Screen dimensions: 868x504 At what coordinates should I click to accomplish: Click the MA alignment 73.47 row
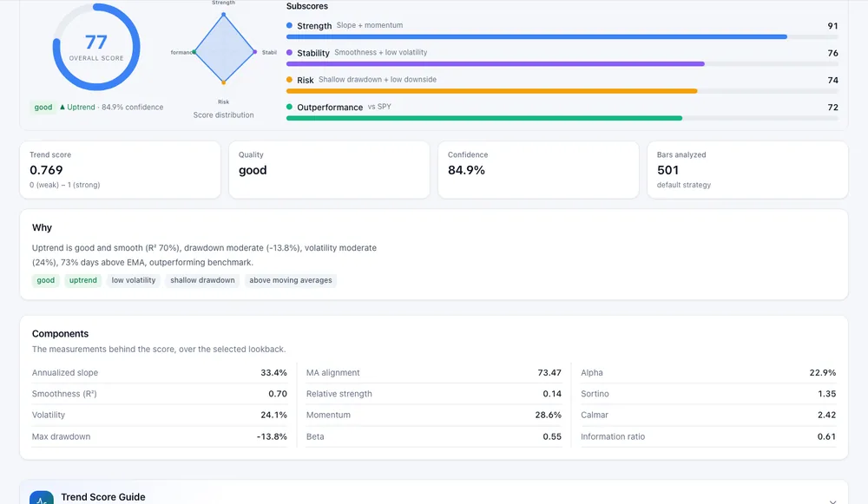434,373
